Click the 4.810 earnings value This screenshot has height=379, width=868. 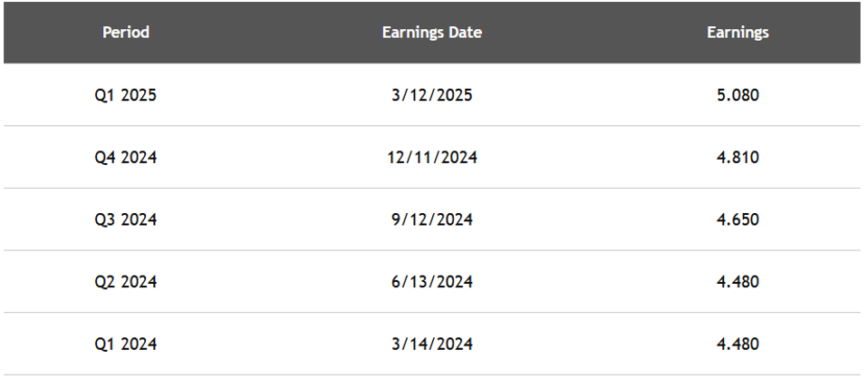(x=738, y=157)
